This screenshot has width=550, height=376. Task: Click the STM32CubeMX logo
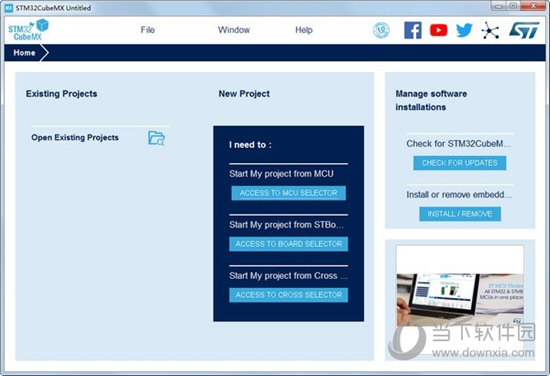28,30
